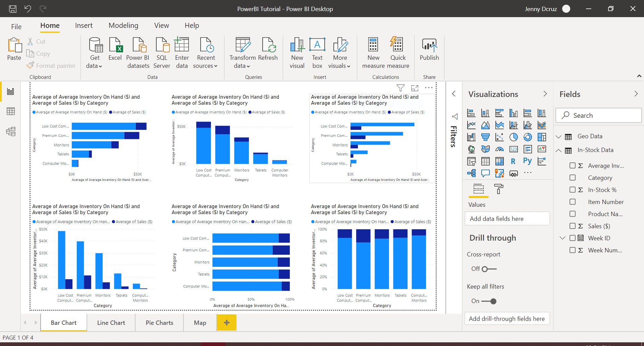
Task: Collapse the Fields pane chevron
Action: point(636,94)
